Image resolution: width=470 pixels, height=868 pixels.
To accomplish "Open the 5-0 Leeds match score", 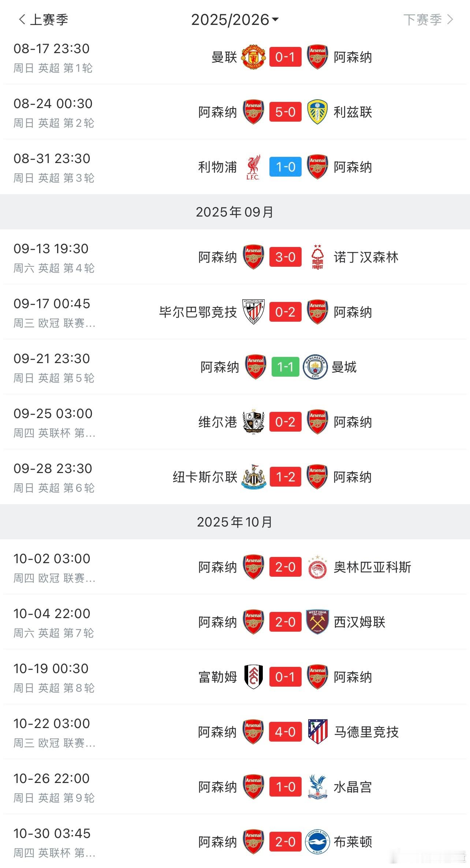I will pyautogui.click(x=286, y=112).
